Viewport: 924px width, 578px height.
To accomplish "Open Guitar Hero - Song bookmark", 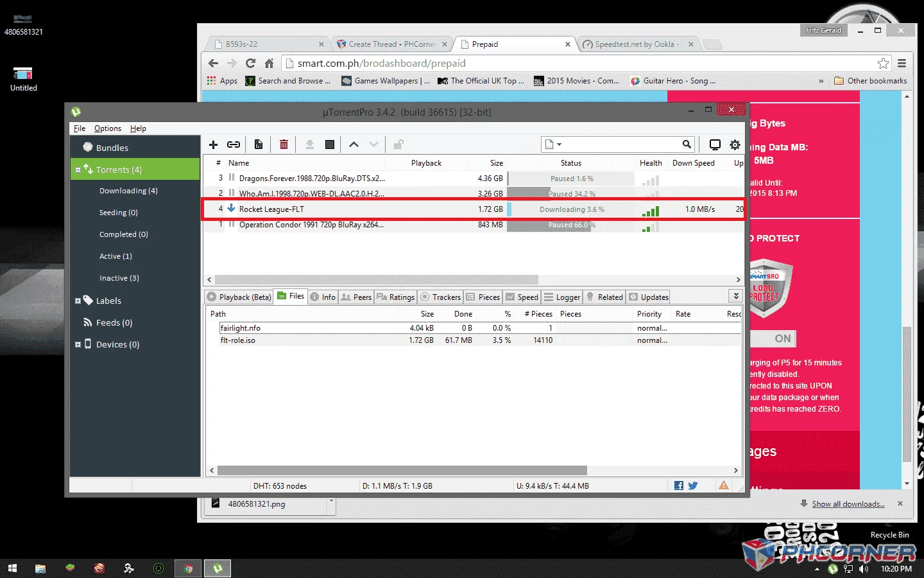I will point(672,81).
